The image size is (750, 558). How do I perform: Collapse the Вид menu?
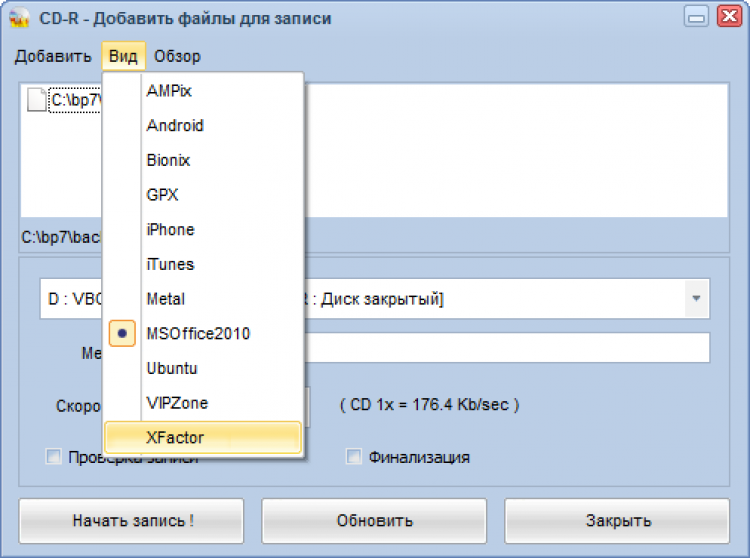(123, 56)
